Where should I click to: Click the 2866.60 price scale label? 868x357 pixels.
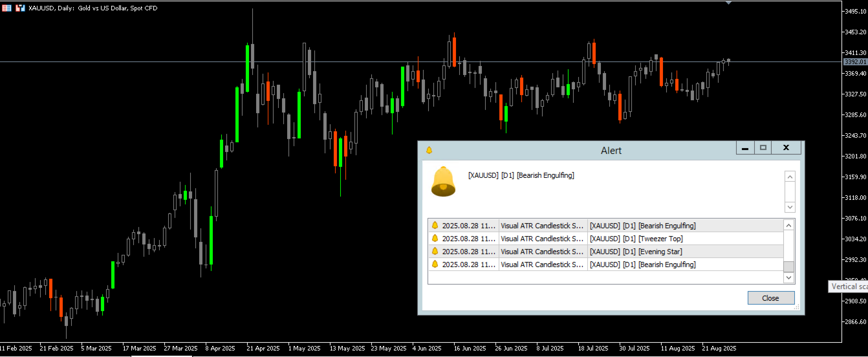pyautogui.click(x=856, y=321)
